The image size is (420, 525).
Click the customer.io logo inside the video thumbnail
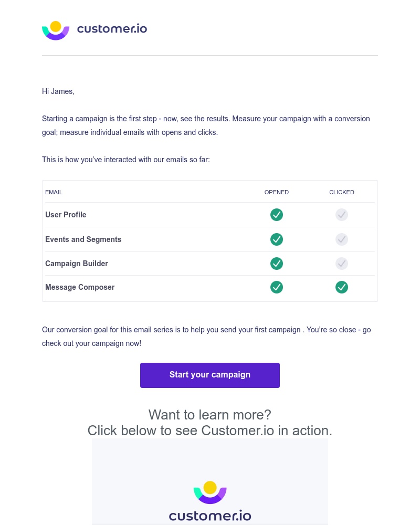210,500
